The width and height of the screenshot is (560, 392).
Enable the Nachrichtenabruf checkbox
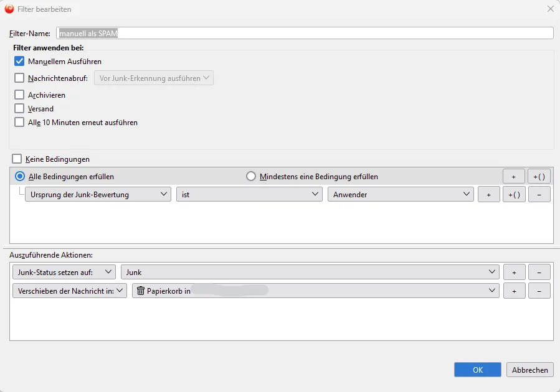(x=19, y=78)
